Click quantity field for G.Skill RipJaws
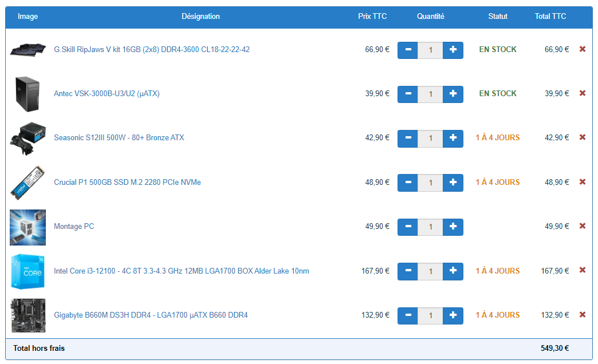 click(x=430, y=50)
